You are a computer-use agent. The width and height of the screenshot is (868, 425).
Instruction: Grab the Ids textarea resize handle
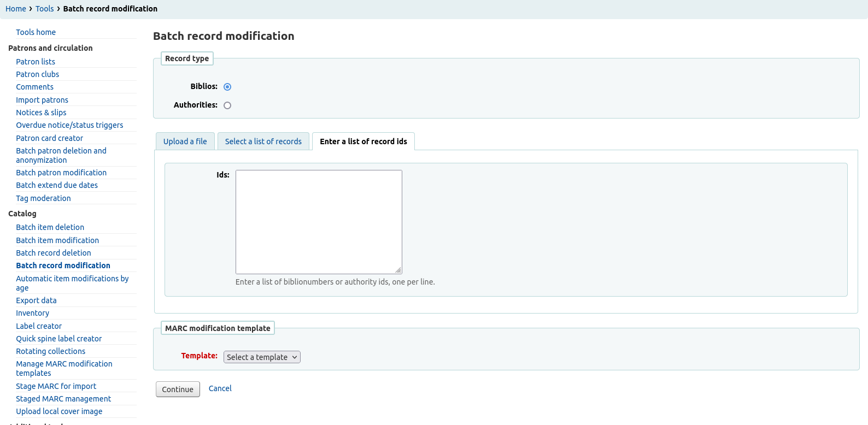pos(398,270)
